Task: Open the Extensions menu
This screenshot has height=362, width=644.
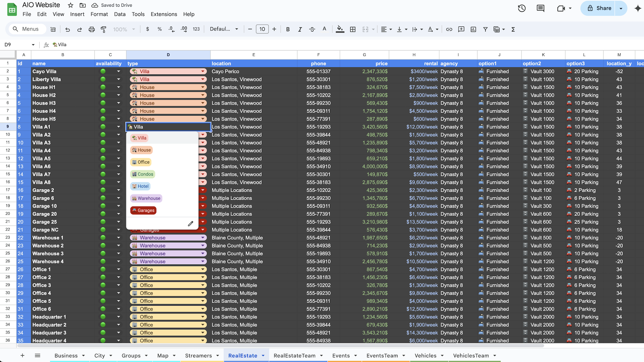Action: click(164, 14)
